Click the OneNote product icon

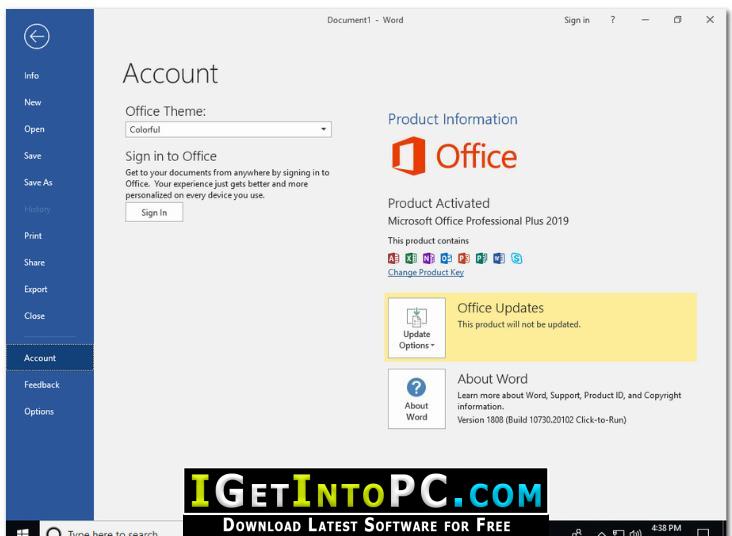click(x=429, y=258)
